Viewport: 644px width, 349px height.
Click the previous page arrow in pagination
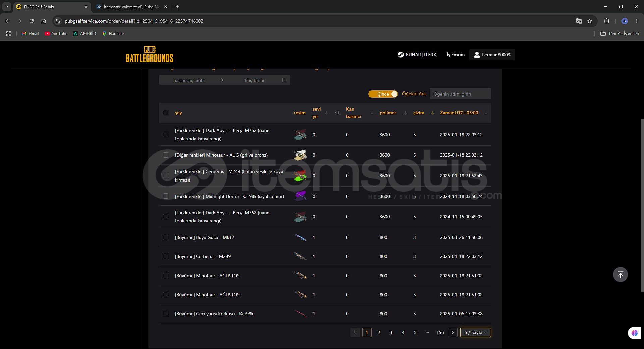[355, 332]
